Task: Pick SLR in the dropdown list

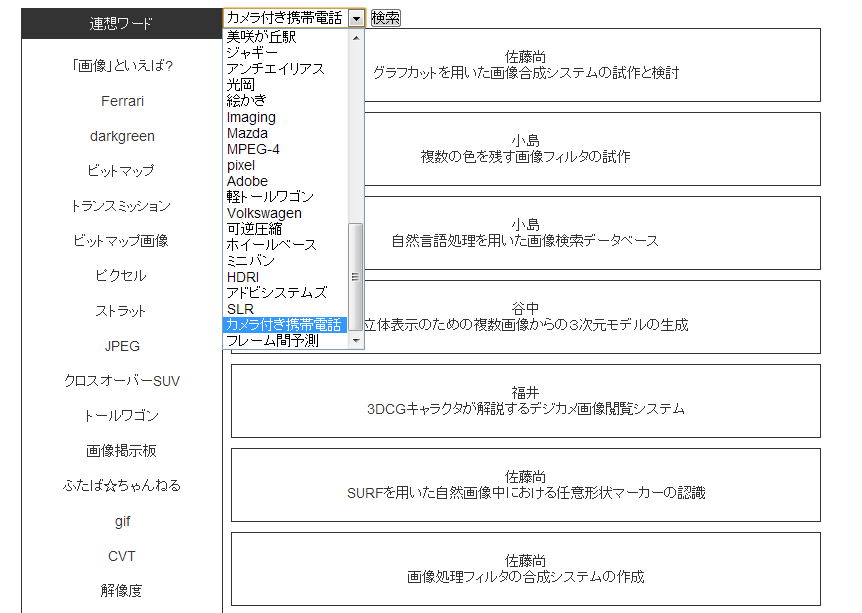Action: [x=285, y=309]
